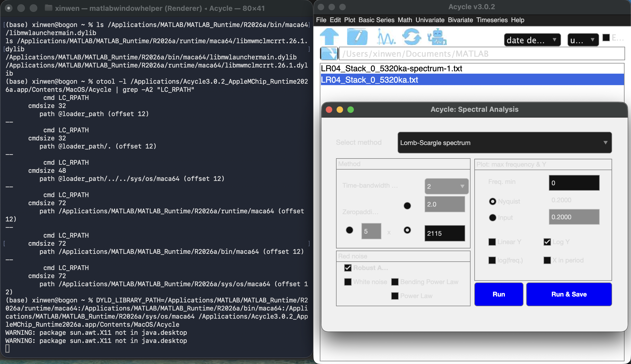The width and height of the screenshot is (631, 364).
Task: Enable the log(freq.) checkbox
Action: point(492,260)
